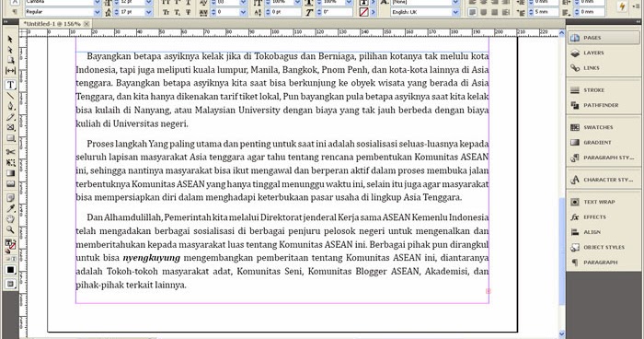Select the Note tool
The height and width of the screenshot is (339, 644).
tap(10, 198)
